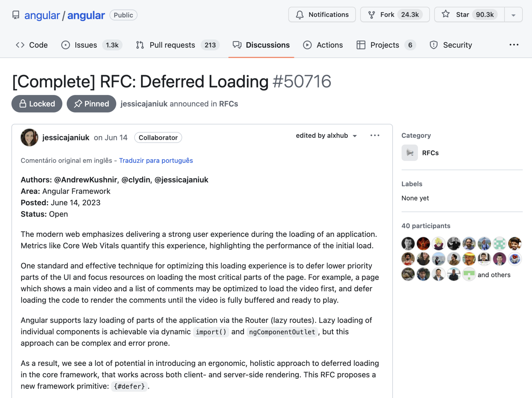Click the '40 participants' heading
Image resolution: width=532 pixels, height=398 pixels.
tap(426, 226)
